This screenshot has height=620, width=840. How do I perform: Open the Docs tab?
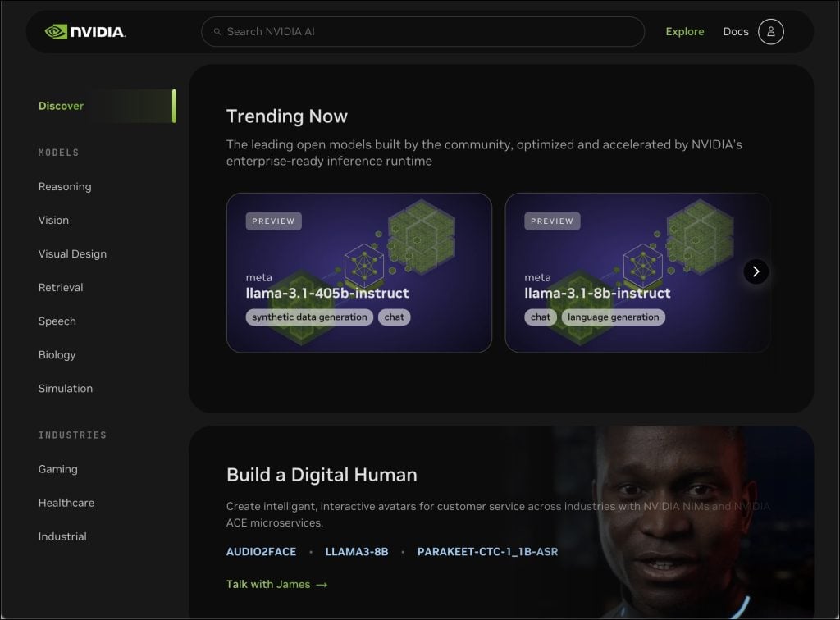tap(736, 32)
